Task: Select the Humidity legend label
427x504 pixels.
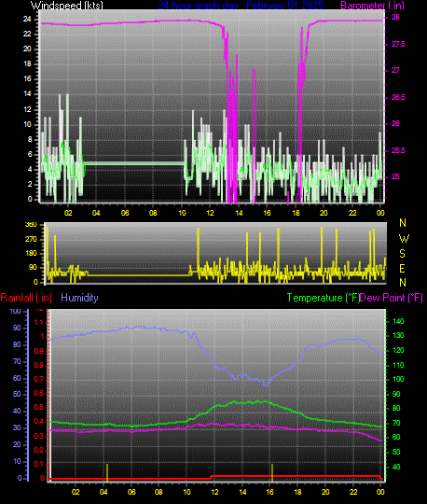Action: tap(79, 298)
